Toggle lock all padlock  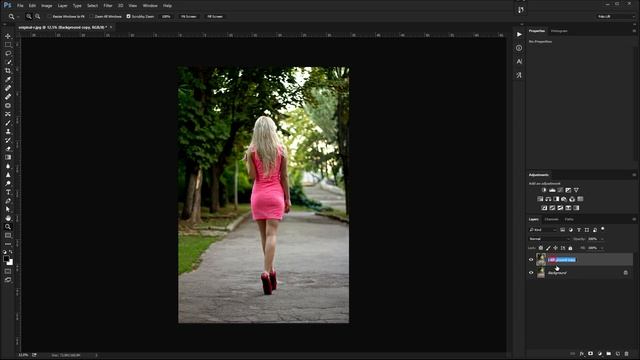570,248
